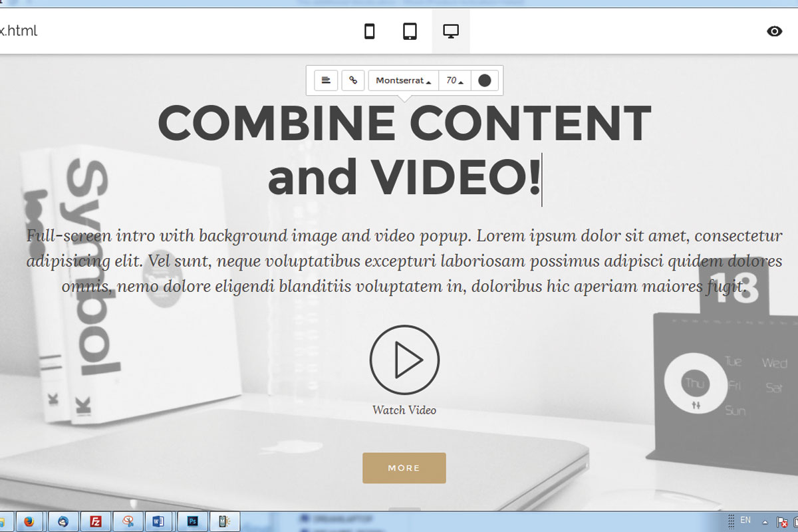Select the desktop view icon

coord(451,31)
